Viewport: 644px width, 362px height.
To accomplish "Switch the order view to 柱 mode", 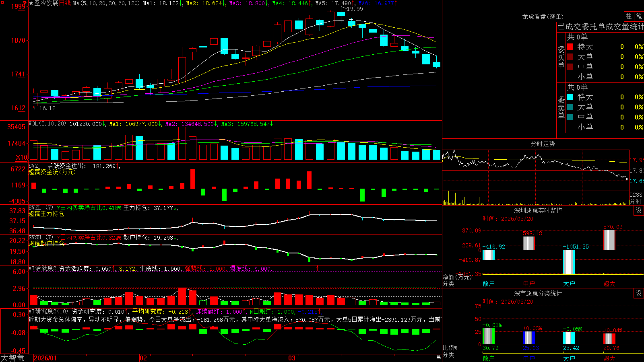I will (x=629, y=16).
